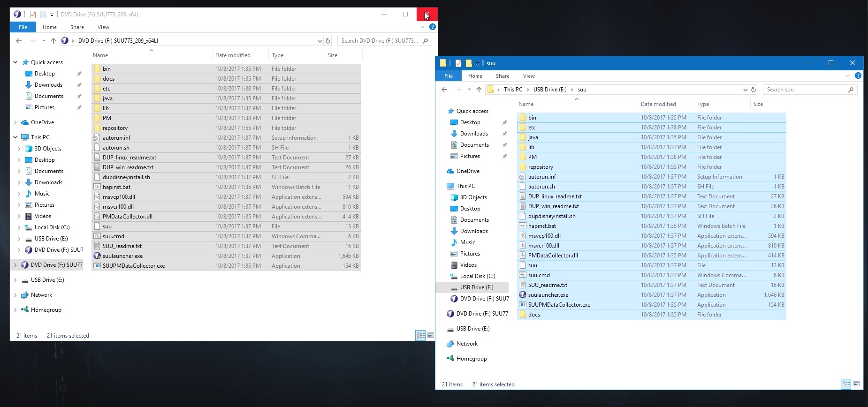Image resolution: width=868 pixels, height=407 pixels.
Task: Select Downloads under Quick access in DVD window
Action: click(49, 85)
